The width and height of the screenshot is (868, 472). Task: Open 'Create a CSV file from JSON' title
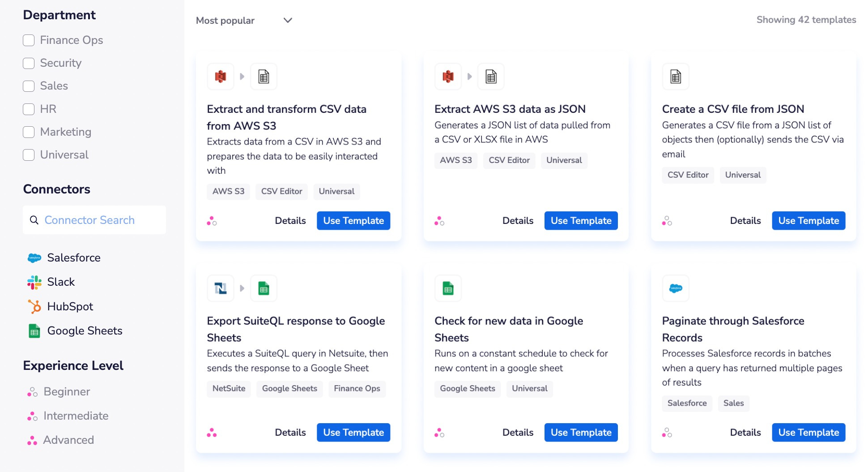click(733, 109)
